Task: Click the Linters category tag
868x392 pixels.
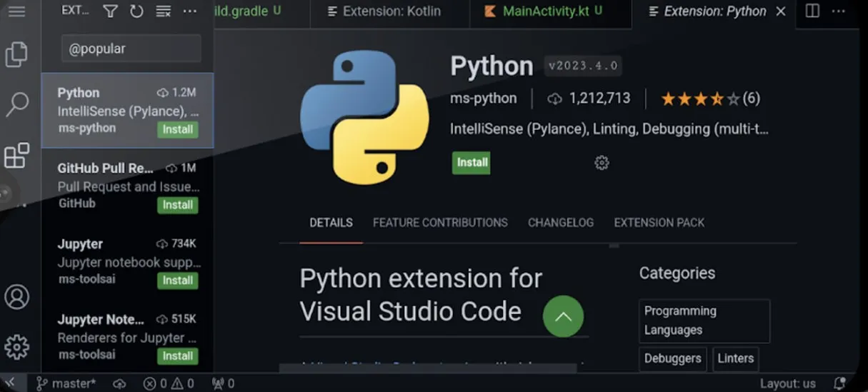Action: pos(735,358)
